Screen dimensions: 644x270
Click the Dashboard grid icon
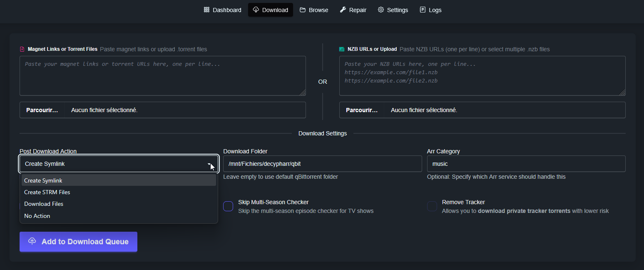coord(206,10)
